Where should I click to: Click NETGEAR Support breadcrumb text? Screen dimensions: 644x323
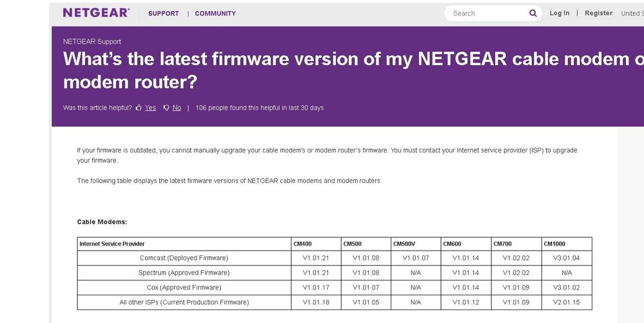[x=92, y=41]
